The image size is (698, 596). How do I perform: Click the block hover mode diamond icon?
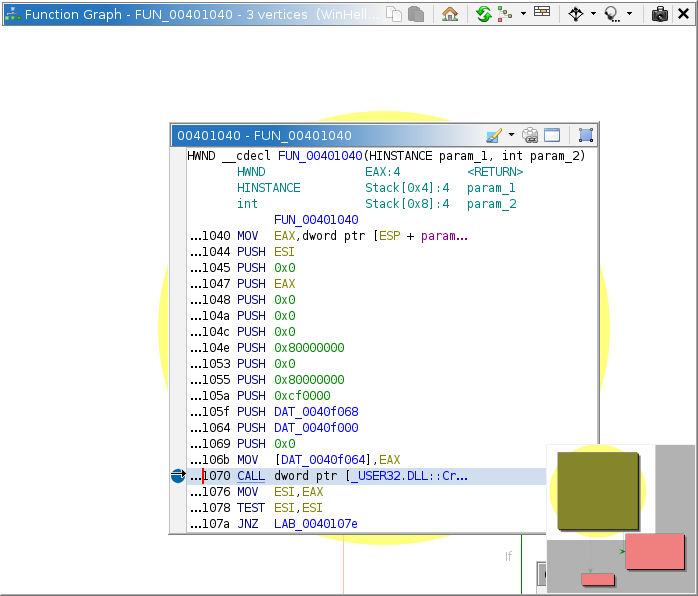(x=576, y=14)
